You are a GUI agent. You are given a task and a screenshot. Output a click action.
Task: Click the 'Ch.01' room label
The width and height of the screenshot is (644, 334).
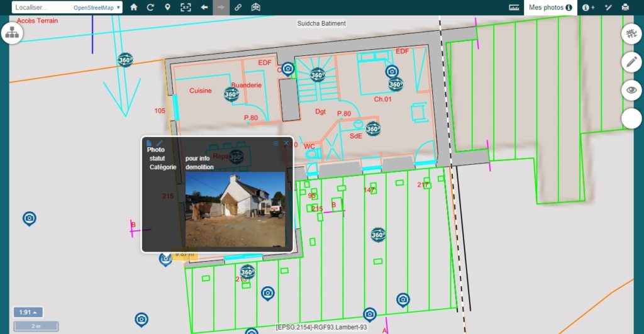point(382,99)
